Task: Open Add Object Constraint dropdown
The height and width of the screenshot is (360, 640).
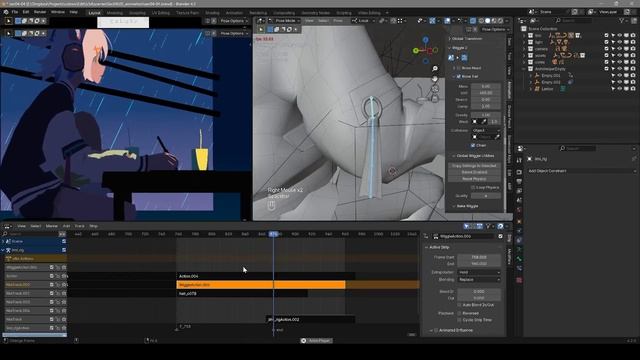Action: (582, 171)
